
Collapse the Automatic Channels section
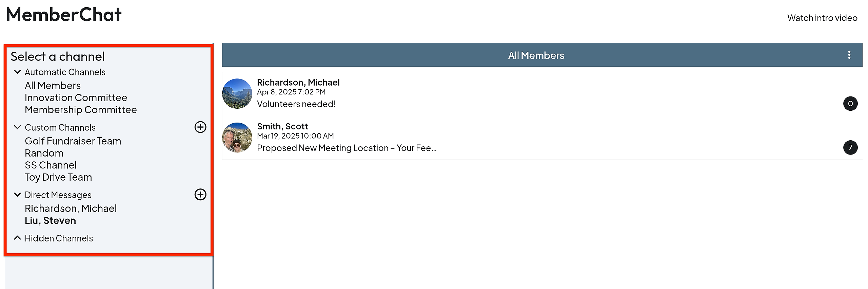(17, 72)
